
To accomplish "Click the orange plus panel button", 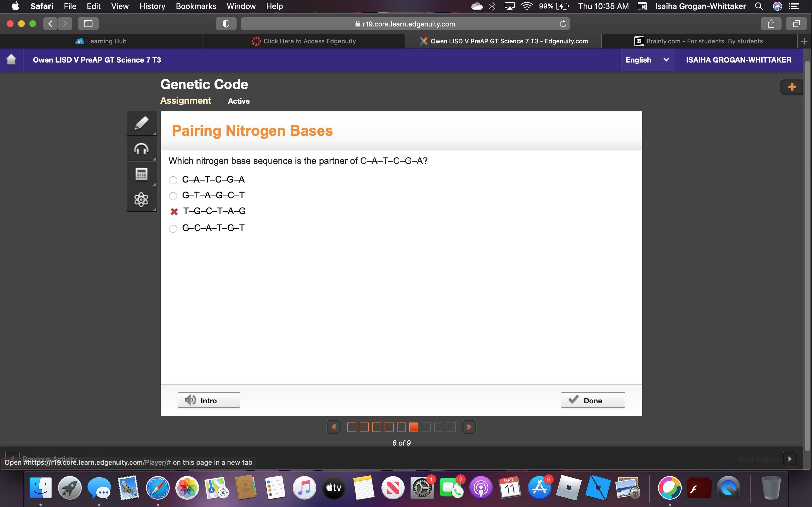I will tap(792, 87).
